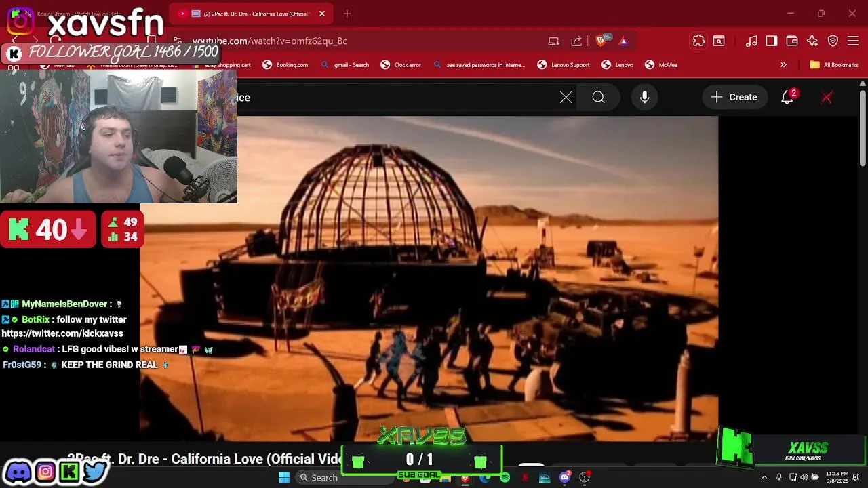Click the system tray microphone icon

778,478
